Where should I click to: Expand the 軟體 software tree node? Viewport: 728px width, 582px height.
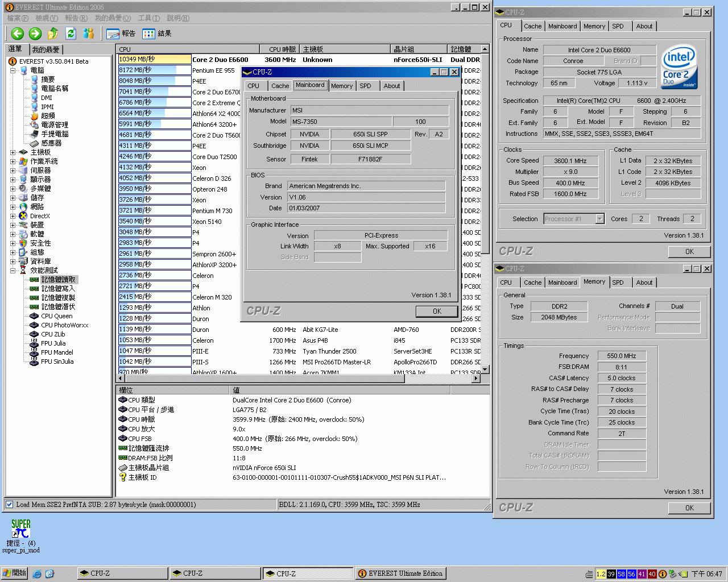[x=13, y=234]
